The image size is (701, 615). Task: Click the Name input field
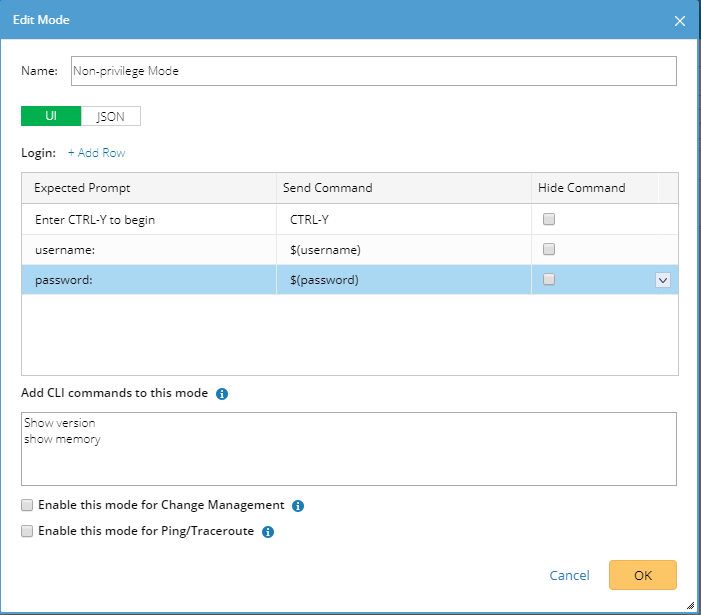click(372, 71)
